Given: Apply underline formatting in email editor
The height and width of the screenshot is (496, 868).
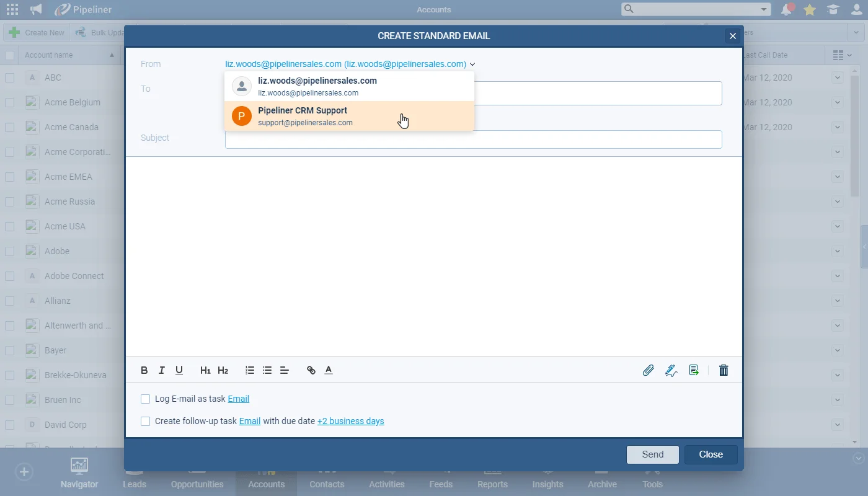Looking at the screenshot, I should point(179,370).
